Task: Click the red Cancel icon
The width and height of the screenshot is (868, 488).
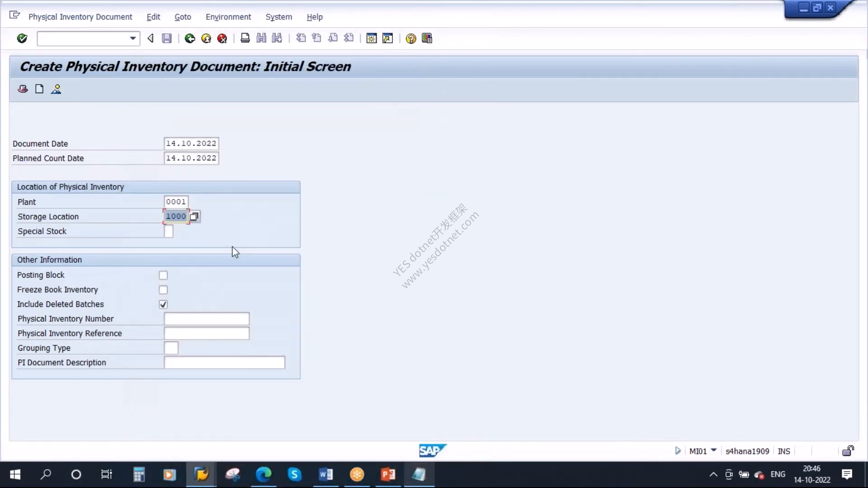Action: [222, 38]
